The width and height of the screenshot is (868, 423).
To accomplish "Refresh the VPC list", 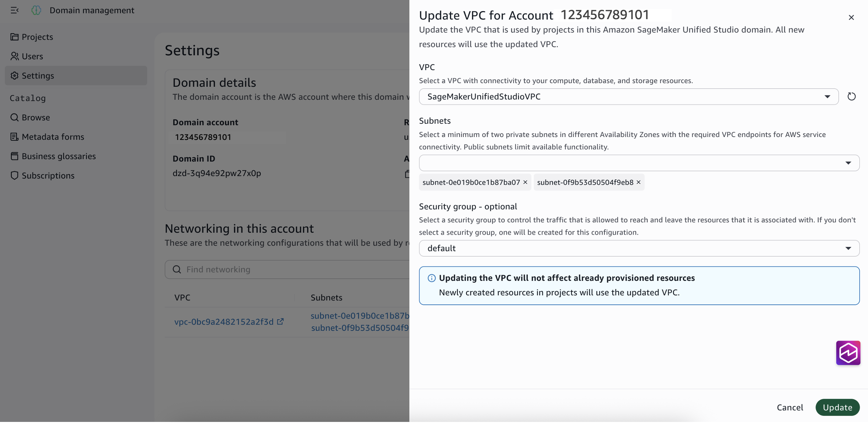I will click(x=851, y=97).
